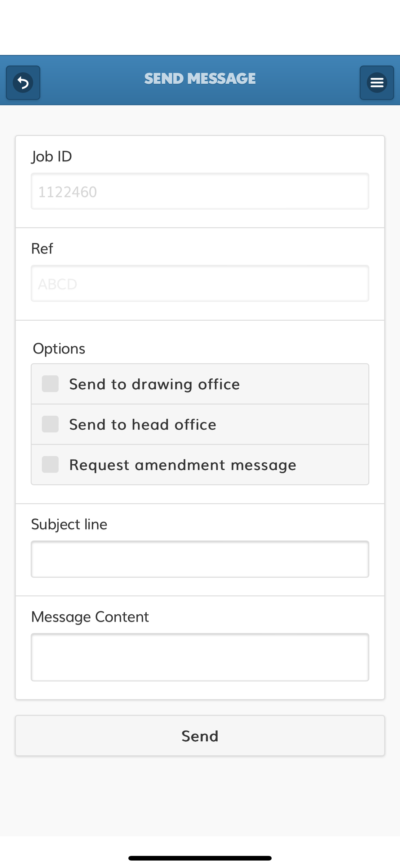400x868 pixels.
Task: Tap the Message Content label
Action: coord(90,617)
